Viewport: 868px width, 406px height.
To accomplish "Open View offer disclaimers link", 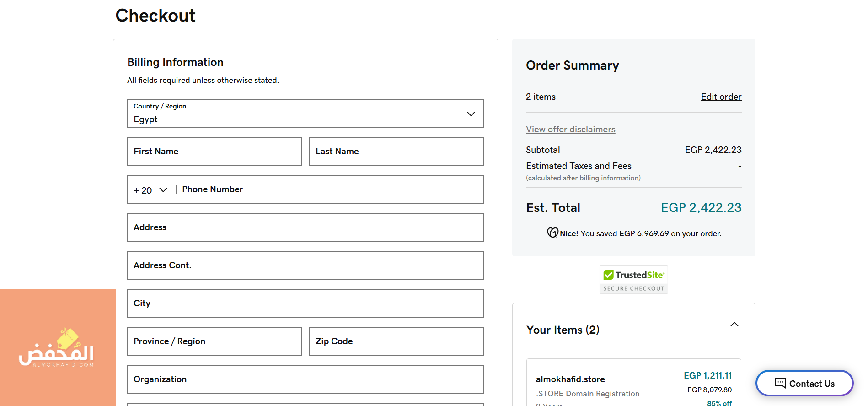I will 570,129.
